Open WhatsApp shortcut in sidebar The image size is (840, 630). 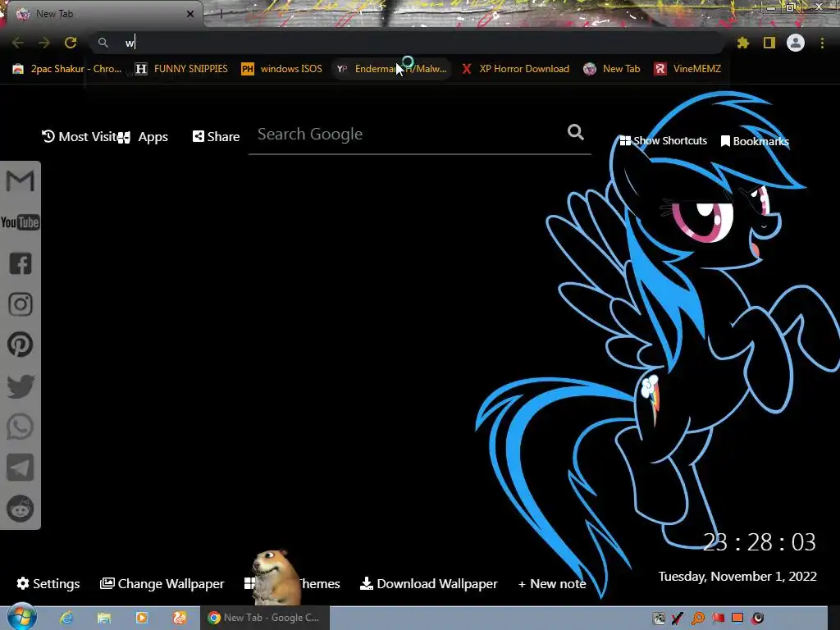click(x=21, y=427)
